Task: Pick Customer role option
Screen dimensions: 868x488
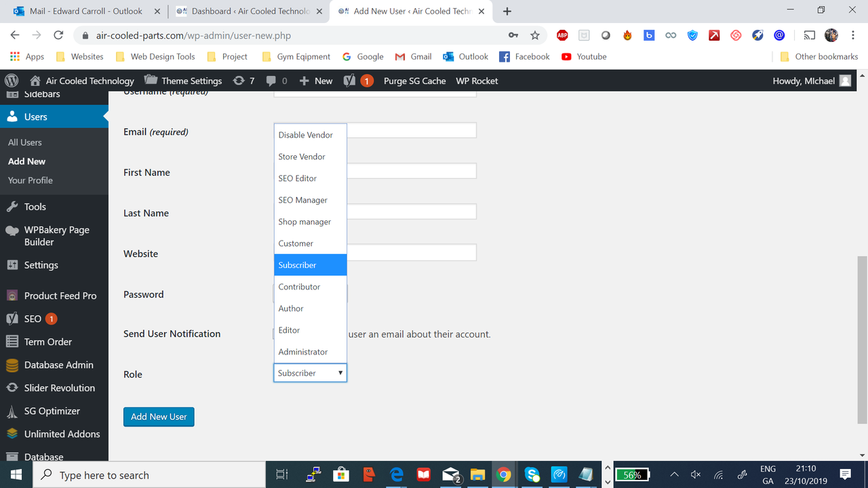Action: pyautogui.click(x=311, y=243)
